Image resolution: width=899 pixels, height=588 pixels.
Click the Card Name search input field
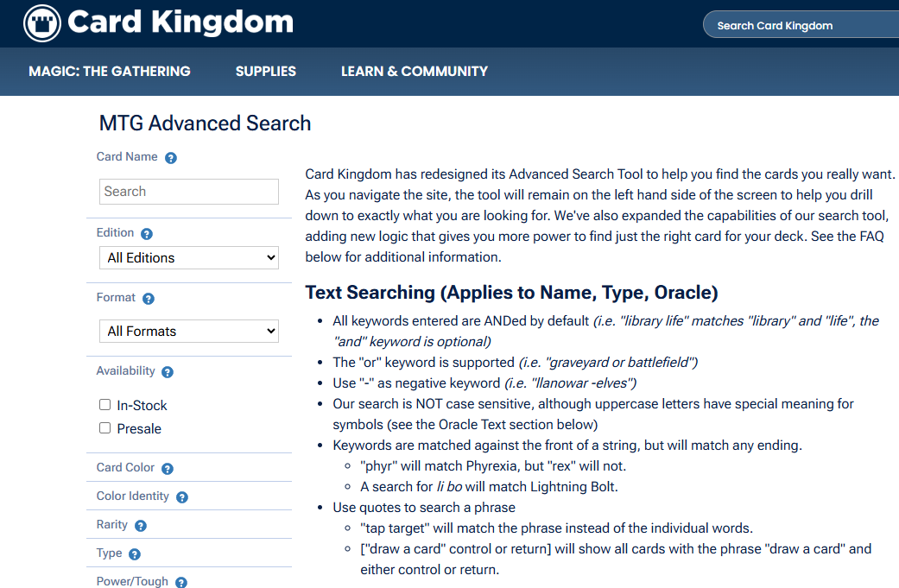pos(189,192)
